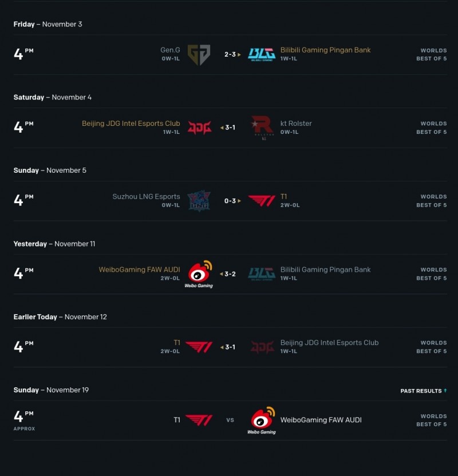Click the vs label in the upcoming match
This screenshot has height=476, width=458.
pyautogui.click(x=230, y=421)
